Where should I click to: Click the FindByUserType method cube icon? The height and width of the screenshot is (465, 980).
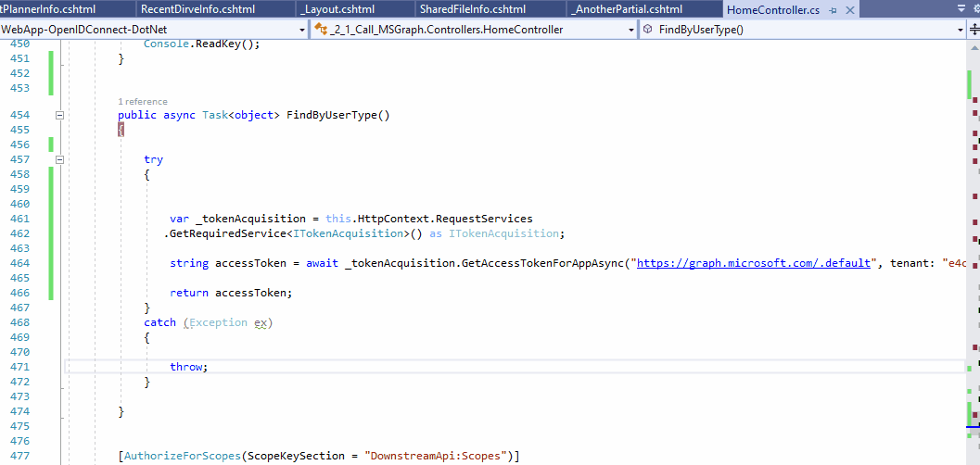click(x=648, y=29)
